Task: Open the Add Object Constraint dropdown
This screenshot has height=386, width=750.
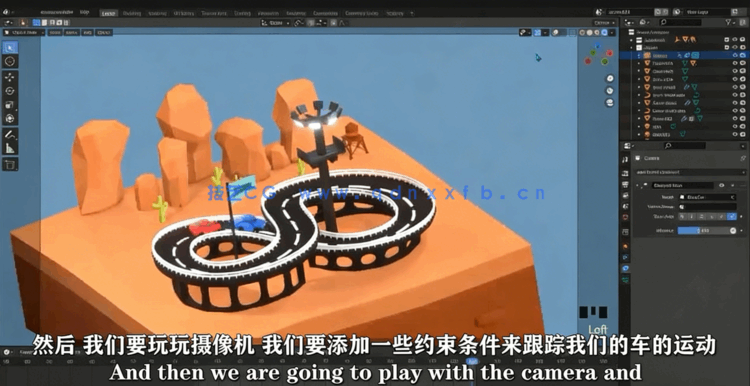Action: [691, 172]
